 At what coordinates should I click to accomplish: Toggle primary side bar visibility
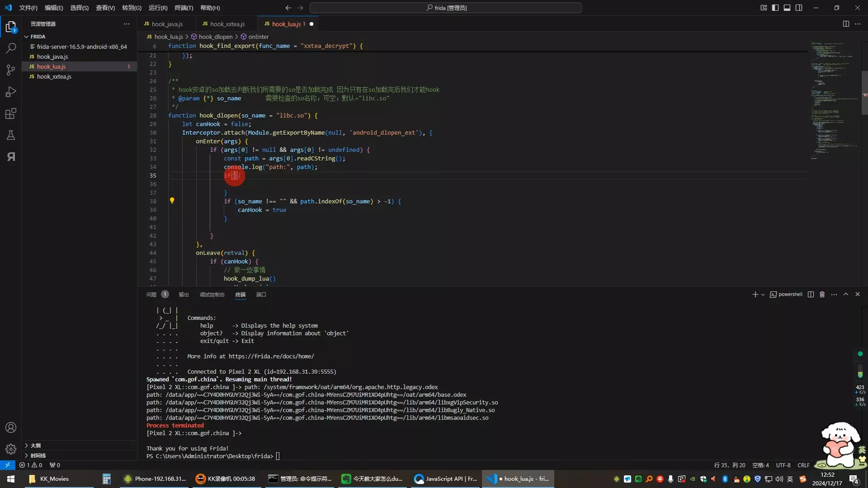(775, 8)
